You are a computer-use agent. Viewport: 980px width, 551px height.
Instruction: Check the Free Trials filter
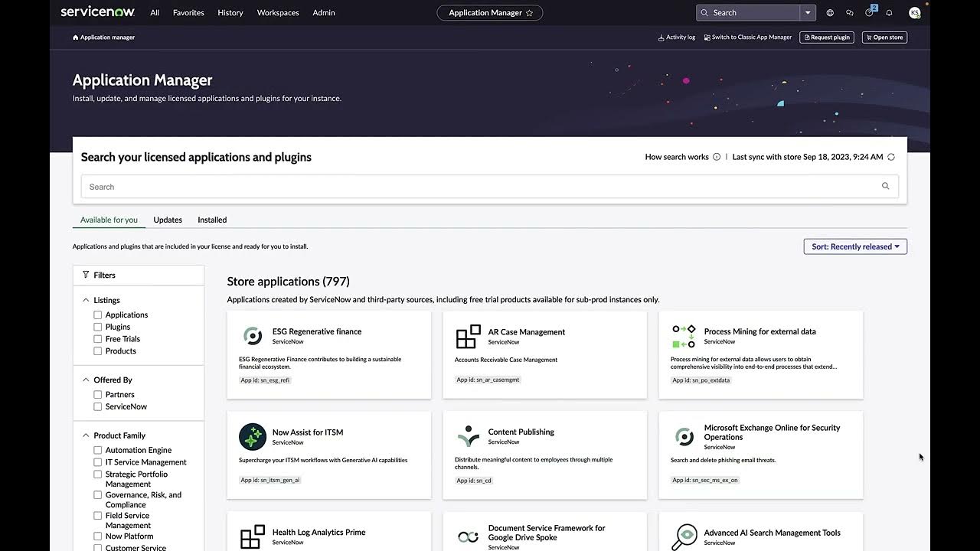click(x=97, y=339)
